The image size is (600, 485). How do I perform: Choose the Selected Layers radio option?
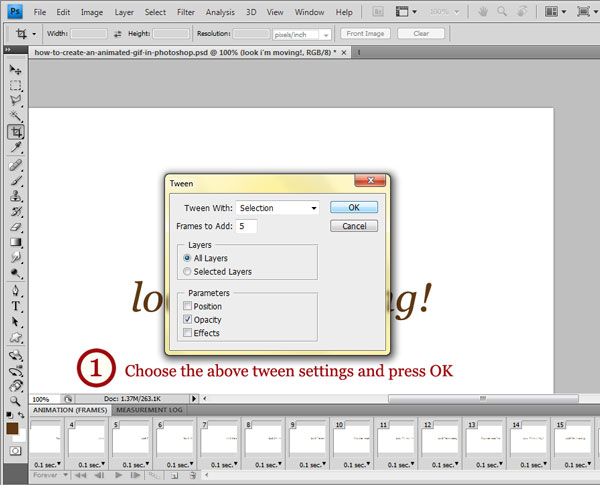pos(187,271)
